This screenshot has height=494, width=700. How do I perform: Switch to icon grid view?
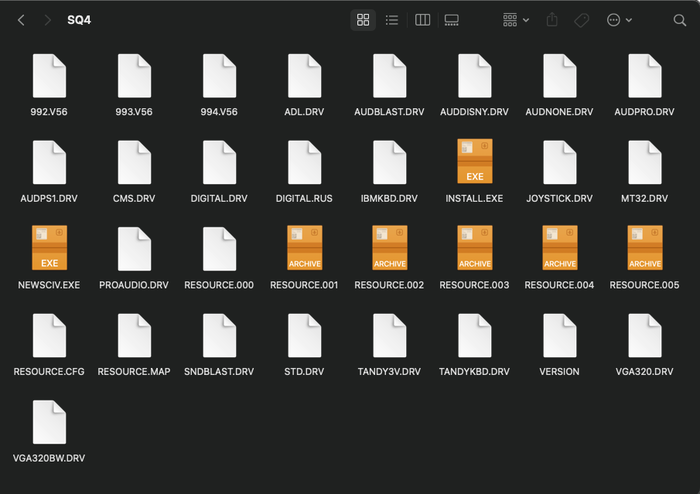click(363, 20)
